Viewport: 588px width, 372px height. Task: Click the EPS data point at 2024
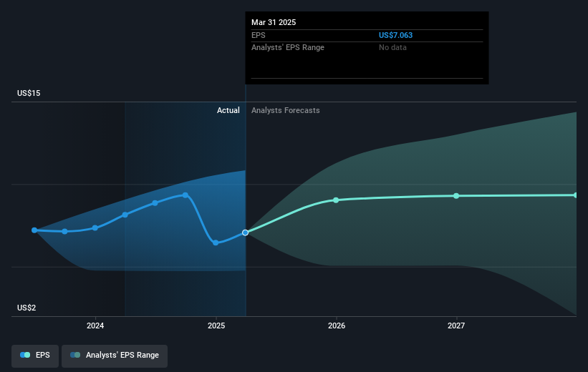[95, 227]
